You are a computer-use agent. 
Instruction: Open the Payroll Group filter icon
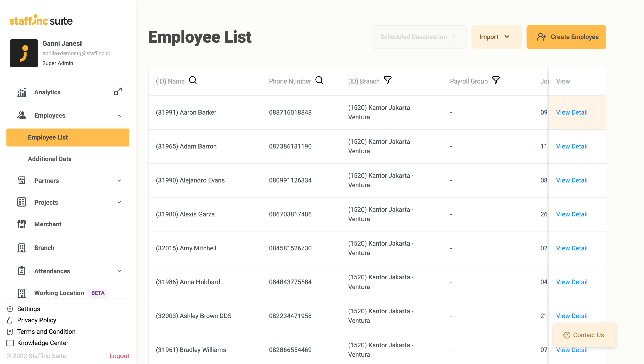point(496,80)
